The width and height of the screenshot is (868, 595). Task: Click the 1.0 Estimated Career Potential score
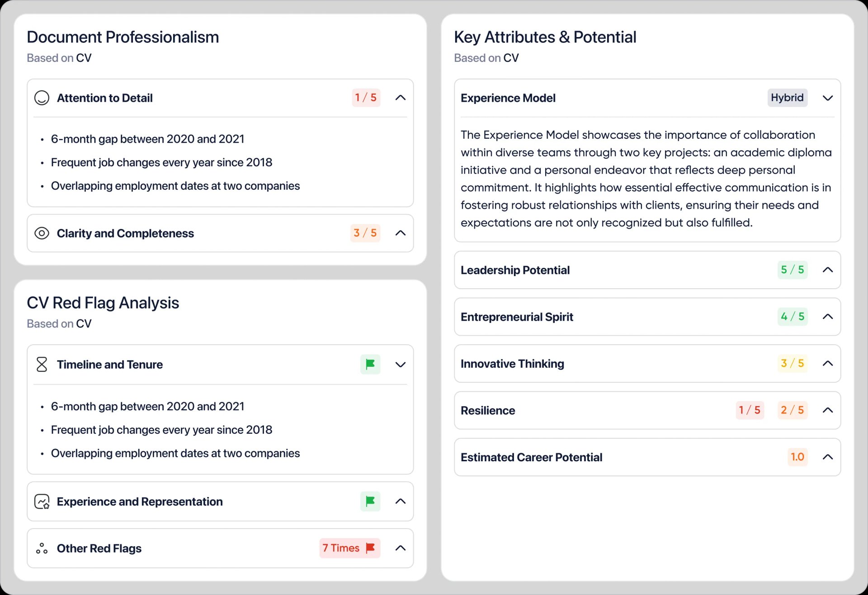pyautogui.click(x=798, y=457)
